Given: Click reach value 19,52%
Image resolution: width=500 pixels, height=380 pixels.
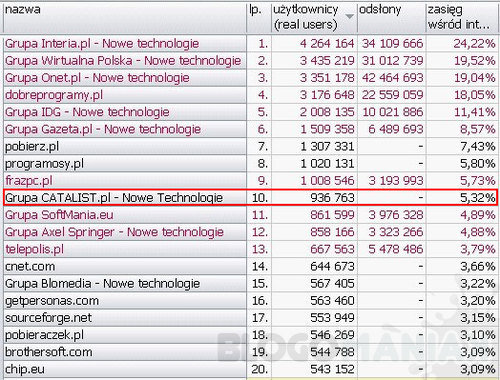Looking at the screenshot, I should [474, 61].
